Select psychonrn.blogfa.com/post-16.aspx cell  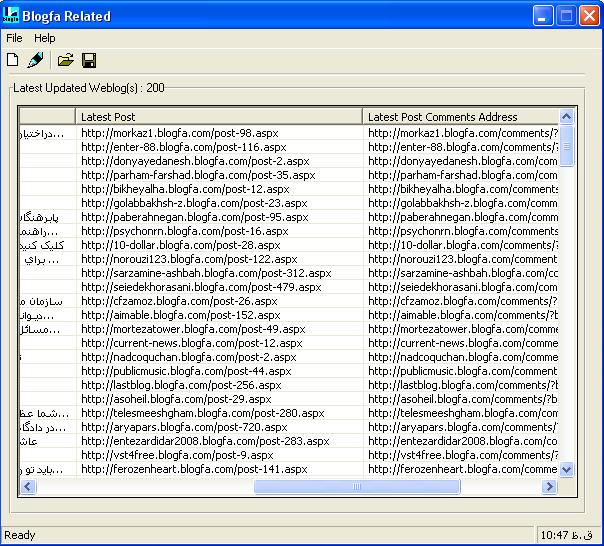pyautogui.click(x=219, y=231)
